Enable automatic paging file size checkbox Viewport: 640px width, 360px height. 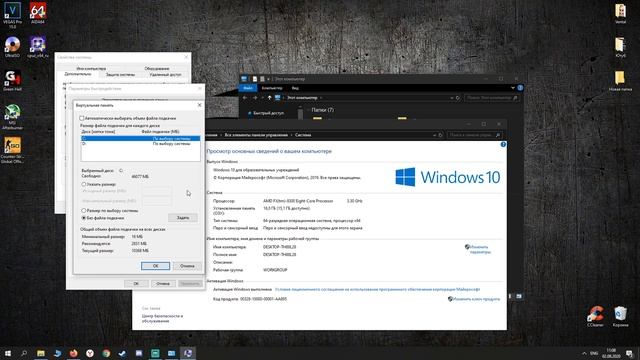(x=82, y=118)
